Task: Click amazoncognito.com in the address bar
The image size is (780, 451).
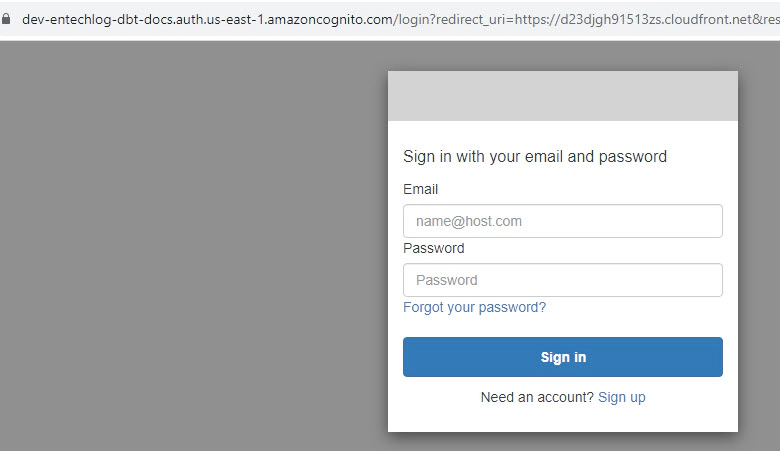Action: [329, 19]
